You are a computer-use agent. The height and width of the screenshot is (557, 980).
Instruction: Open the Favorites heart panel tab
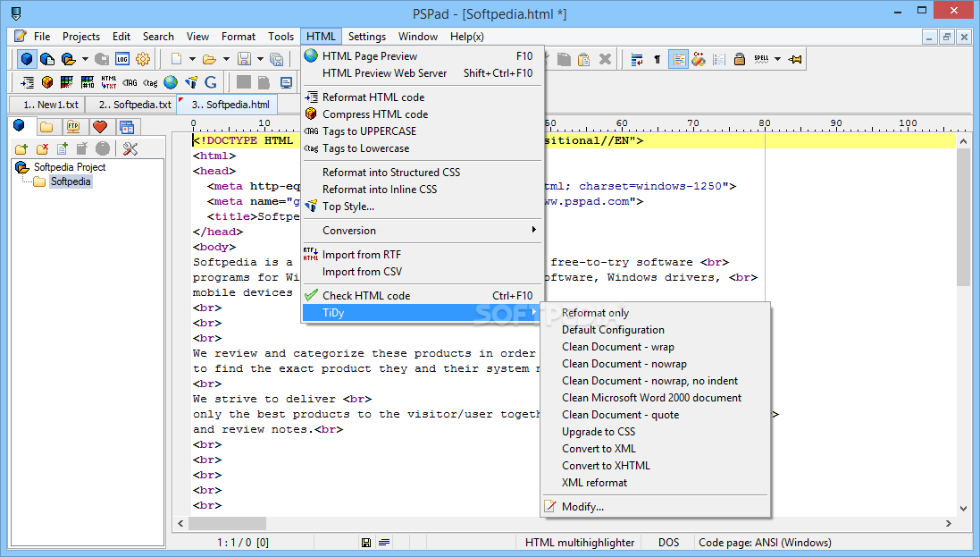tap(100, 126)
